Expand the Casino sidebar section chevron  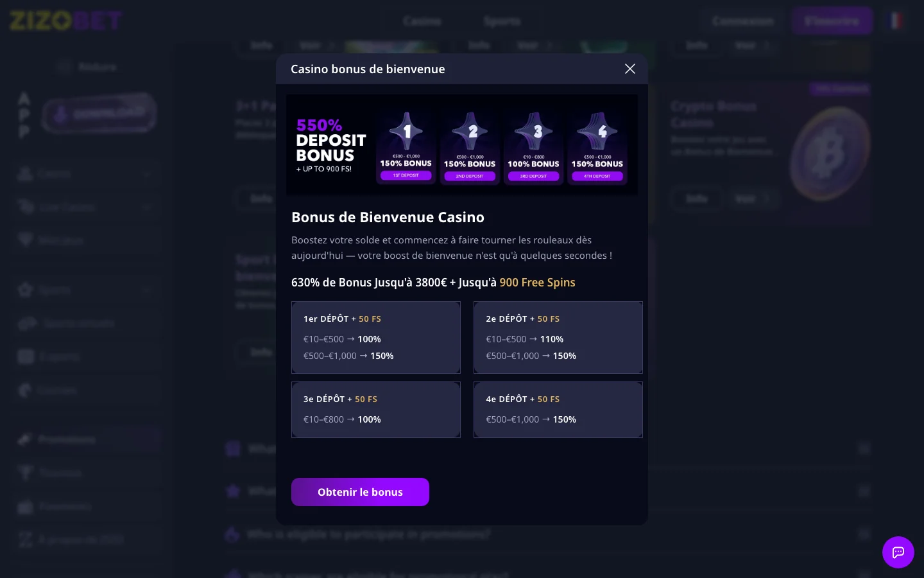[x=147, y=173]
